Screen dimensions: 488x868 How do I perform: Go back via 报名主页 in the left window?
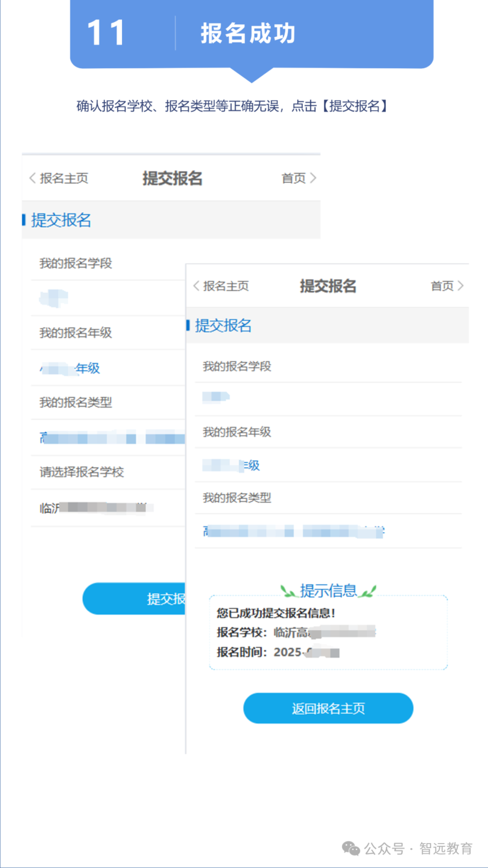coord(59,178)
